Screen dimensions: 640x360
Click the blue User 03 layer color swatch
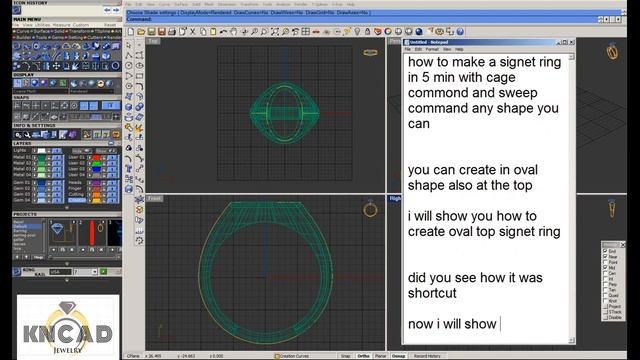tap(96, 169)
